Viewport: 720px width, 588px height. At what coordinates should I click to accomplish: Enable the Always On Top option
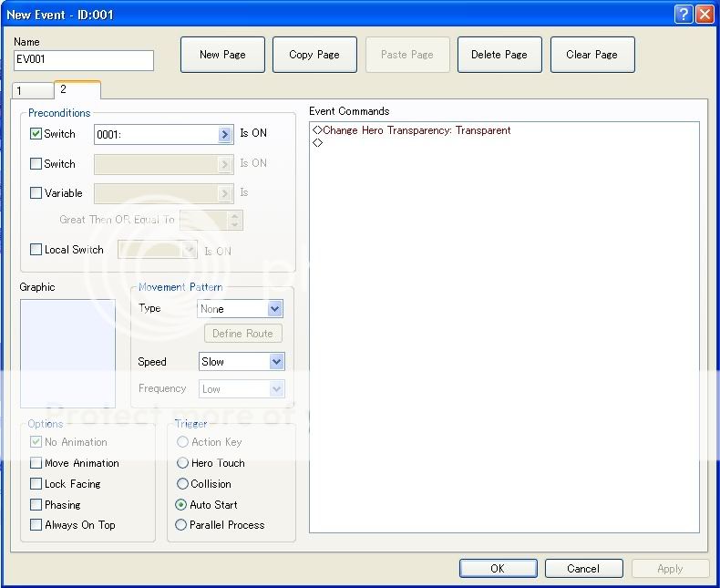click(x=36, y=525)
